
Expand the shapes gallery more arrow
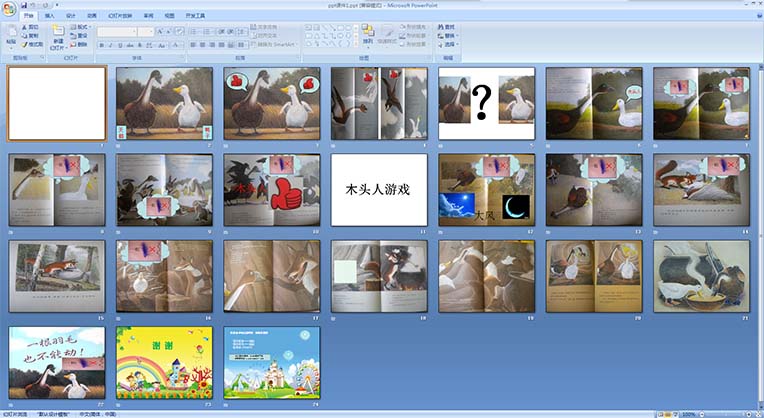[x=356, y=44]
